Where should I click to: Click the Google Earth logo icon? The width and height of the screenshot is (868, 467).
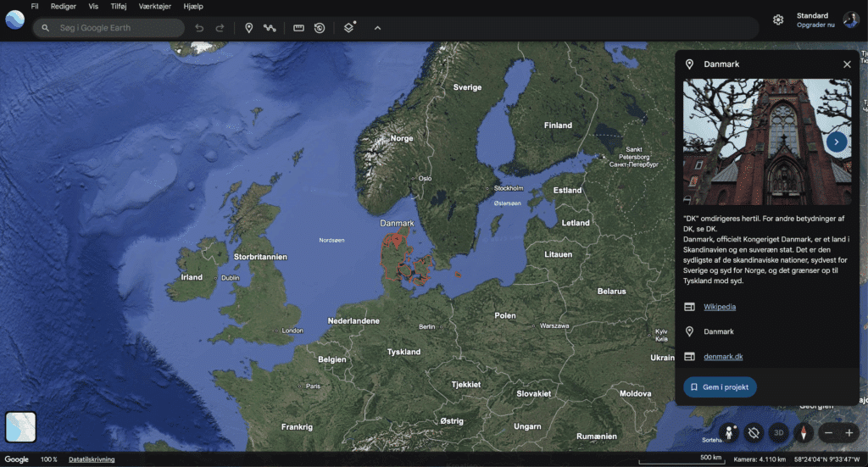[x=15, y=20]
